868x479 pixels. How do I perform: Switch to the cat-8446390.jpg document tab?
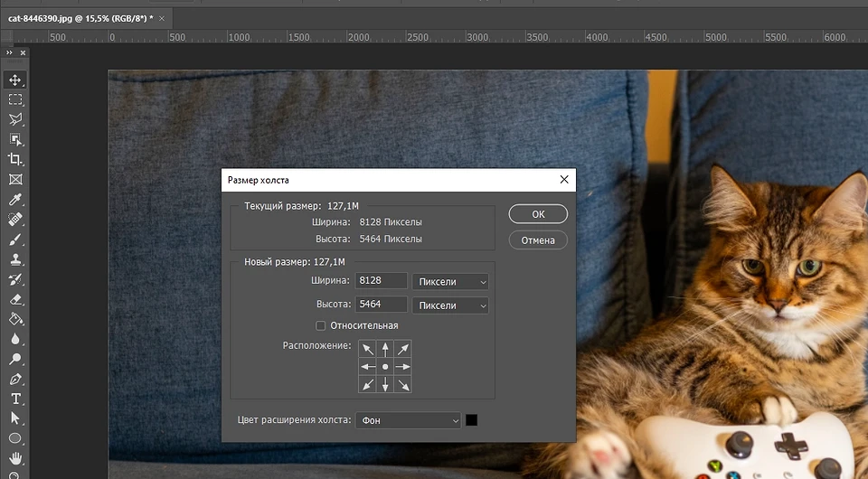point(81,17)
